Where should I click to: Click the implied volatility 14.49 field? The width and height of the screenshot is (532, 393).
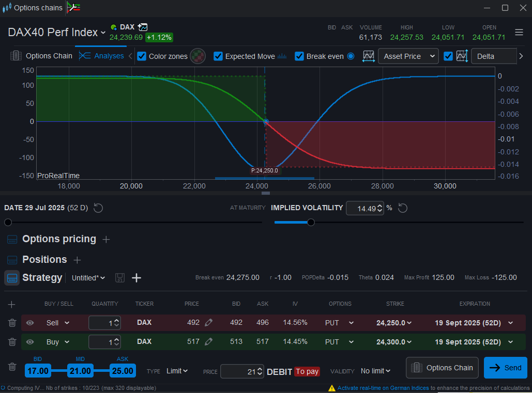pyautogui.click(x=364, y=208)
